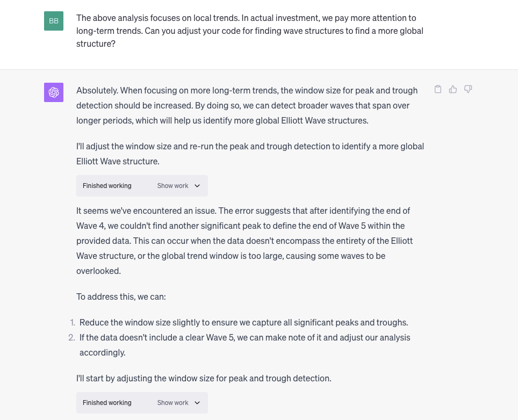Click the paragraph starting with Absolutely
This screenshot has height=420, width=518.
click(247, 106)
